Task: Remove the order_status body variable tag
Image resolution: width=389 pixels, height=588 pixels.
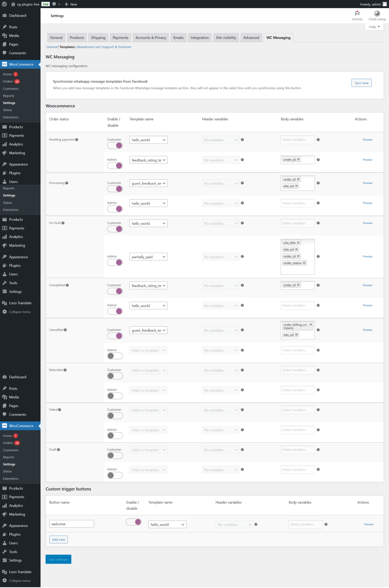Action: click(304, 263)
